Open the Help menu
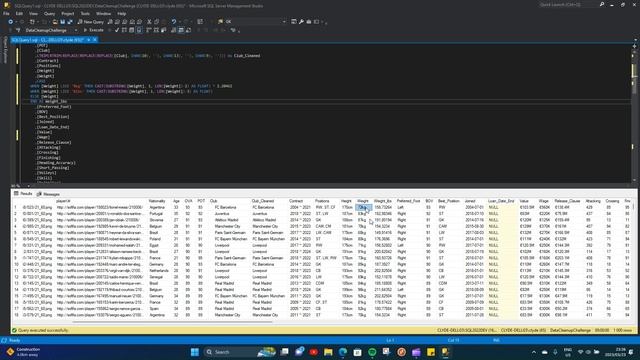640x360 pixels. pyautogui.click(x=122, y=13)
